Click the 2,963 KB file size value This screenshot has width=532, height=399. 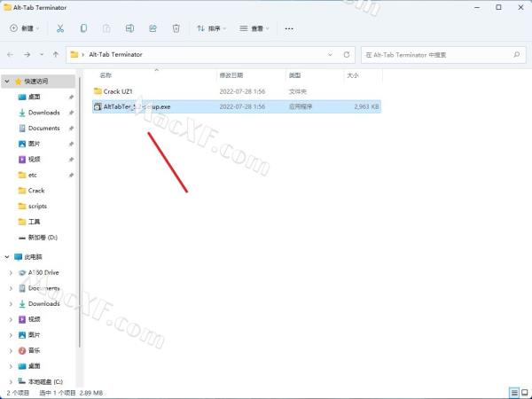(x=366, y=107)
